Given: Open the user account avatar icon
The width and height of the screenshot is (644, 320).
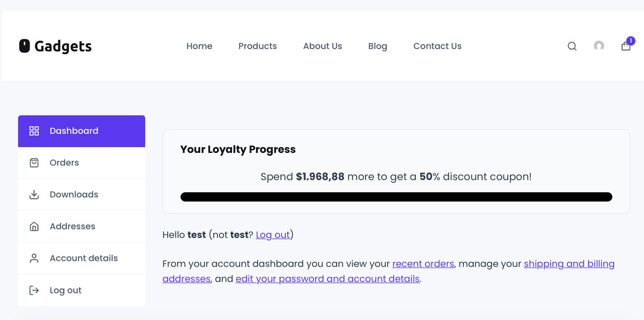Looking at the screenshot, I should point(599,46).
